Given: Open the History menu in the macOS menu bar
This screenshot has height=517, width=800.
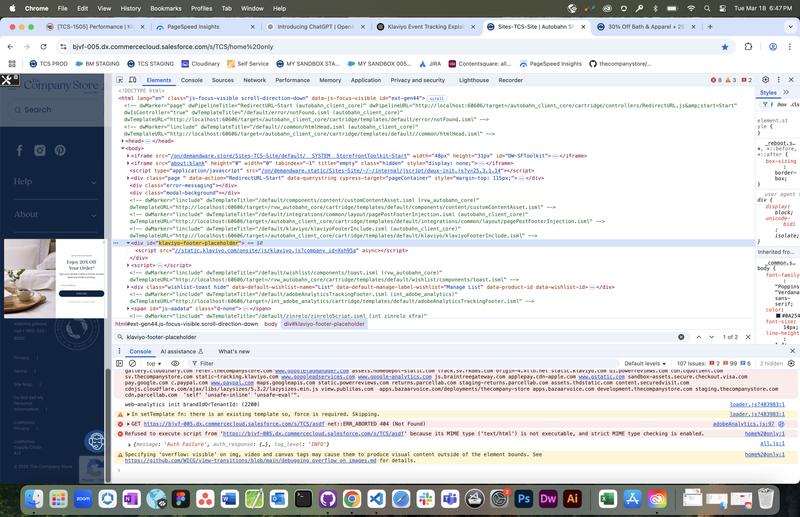Looking at the screenshot, I should pos(130,8).
